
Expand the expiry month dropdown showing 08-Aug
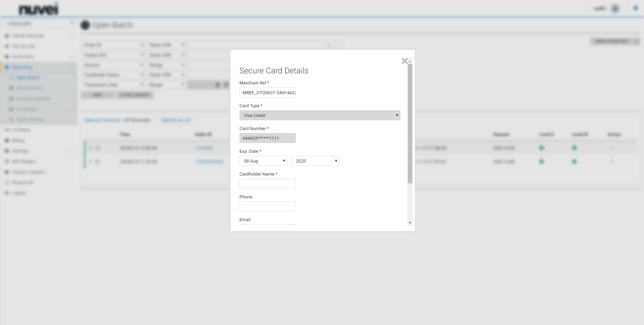pos(263,161)
